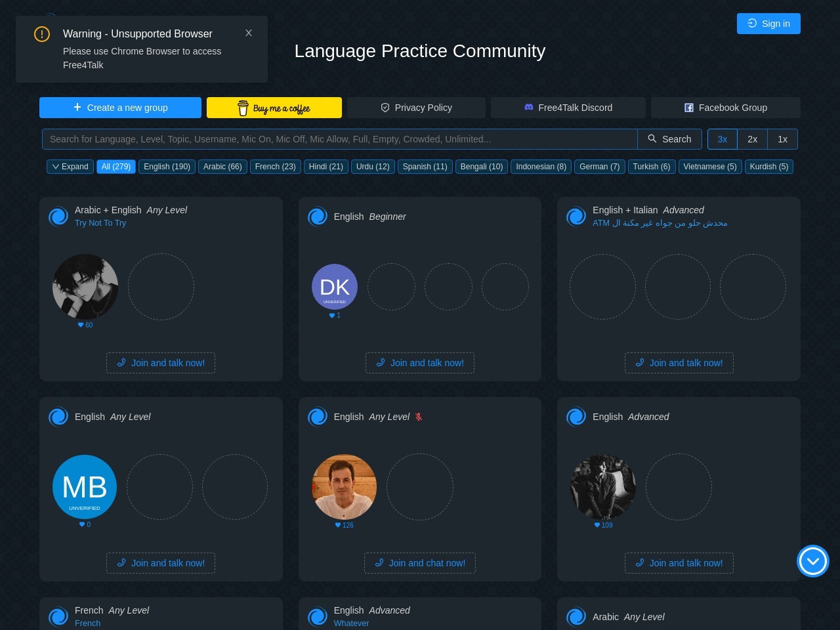Join the MB user's English Any Level room
This screenshot has height=630, width=840.
click(x=161, y=563)
